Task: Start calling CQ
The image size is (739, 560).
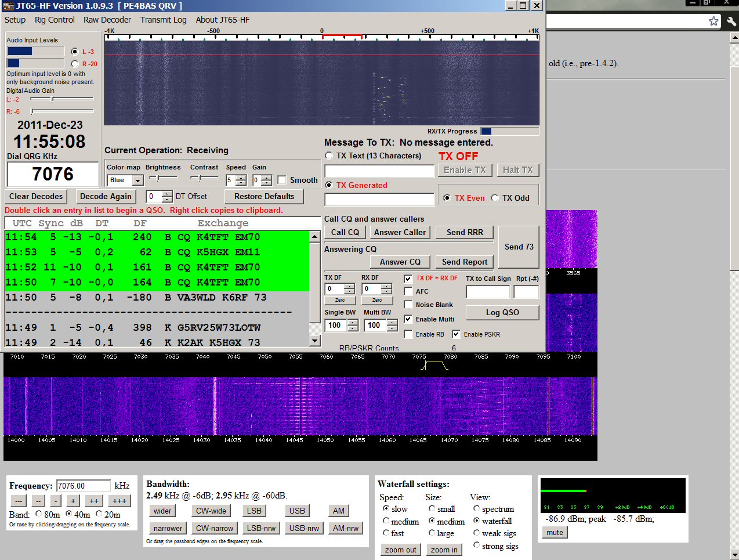Action: click(345, 232)
